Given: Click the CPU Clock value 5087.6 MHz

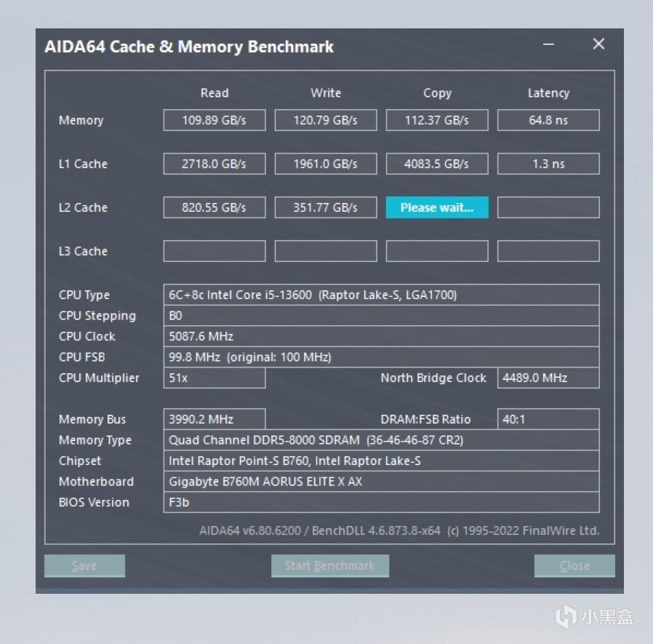Looking at the screenshot, I should click(x=382, y=336).
